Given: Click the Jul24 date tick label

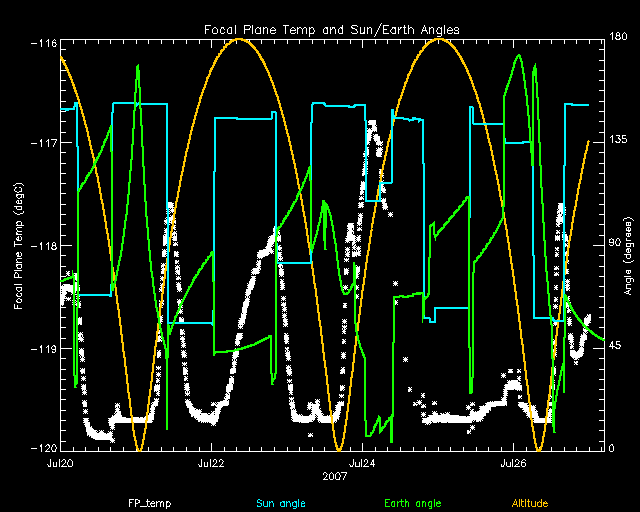Looking at the screenshot, I should pyautogui.click(x=361, y=464).
